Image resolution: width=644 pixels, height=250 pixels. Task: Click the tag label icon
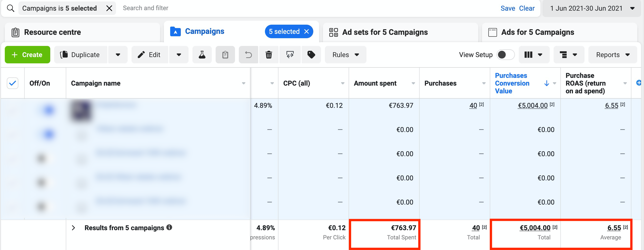(x=311, y=55)
